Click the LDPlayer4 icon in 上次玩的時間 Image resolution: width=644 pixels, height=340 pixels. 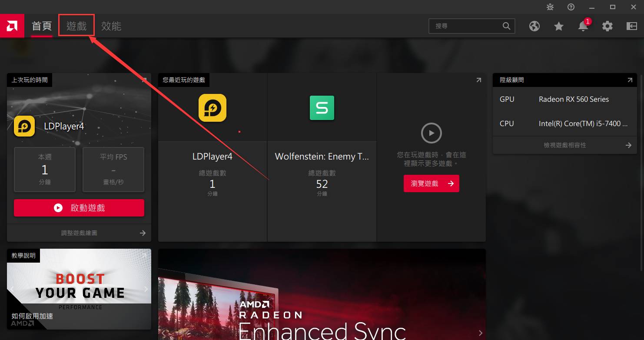pyautogui.click(x=24, y=127)
